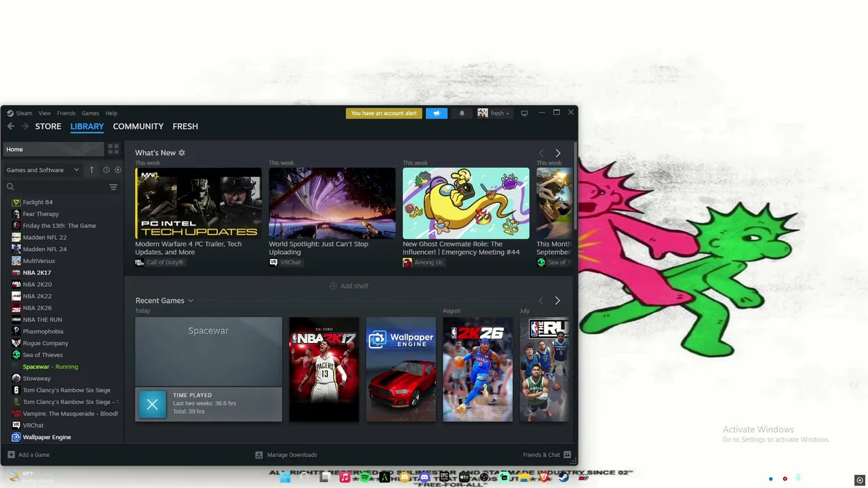Open the What's New settings gear

pyautogui.click(x=182, y=153)
